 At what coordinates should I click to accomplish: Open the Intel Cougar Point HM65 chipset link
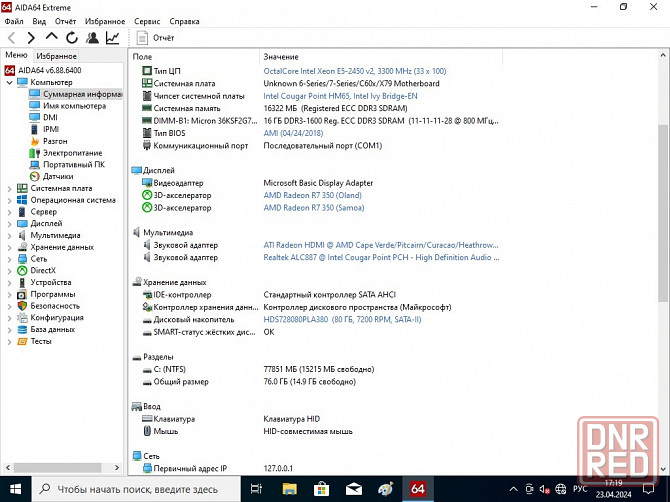340,96
